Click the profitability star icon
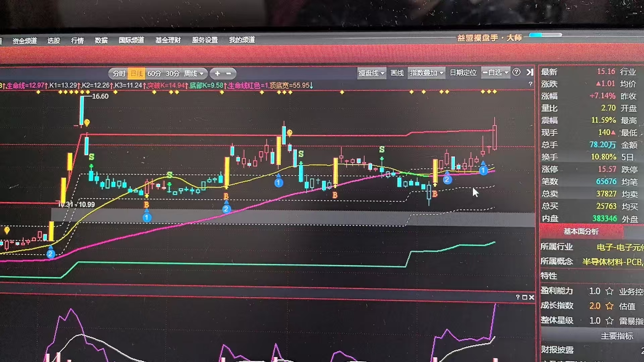Image resolution: width=644 pixels, height=362 pixels. pyautogui.click(x=609, y=291)
